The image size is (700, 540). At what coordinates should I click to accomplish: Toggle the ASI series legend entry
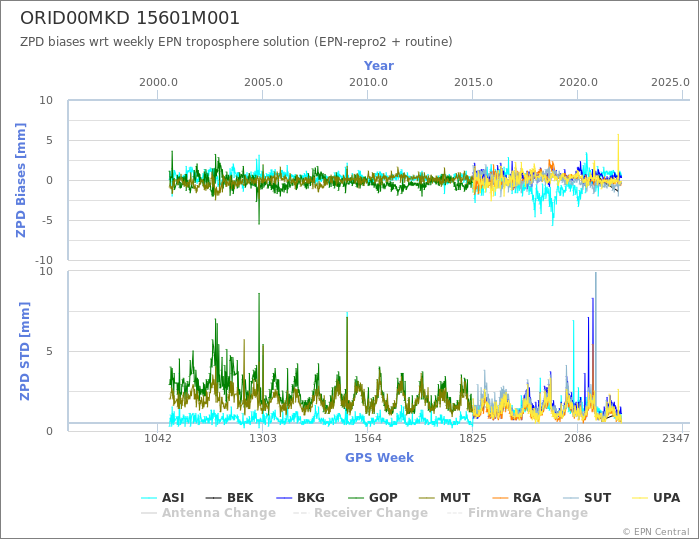[x=163, y=498]
